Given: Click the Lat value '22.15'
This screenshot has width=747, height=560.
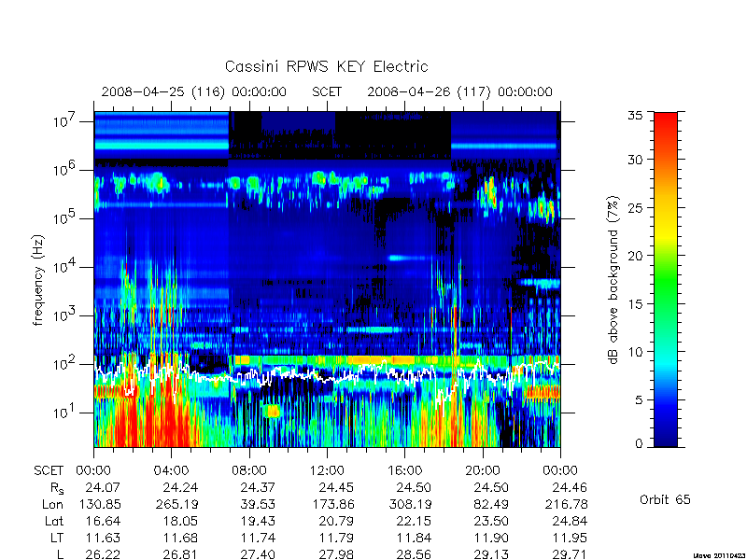Looking at the screenshot, I should [x=414, y=521].
